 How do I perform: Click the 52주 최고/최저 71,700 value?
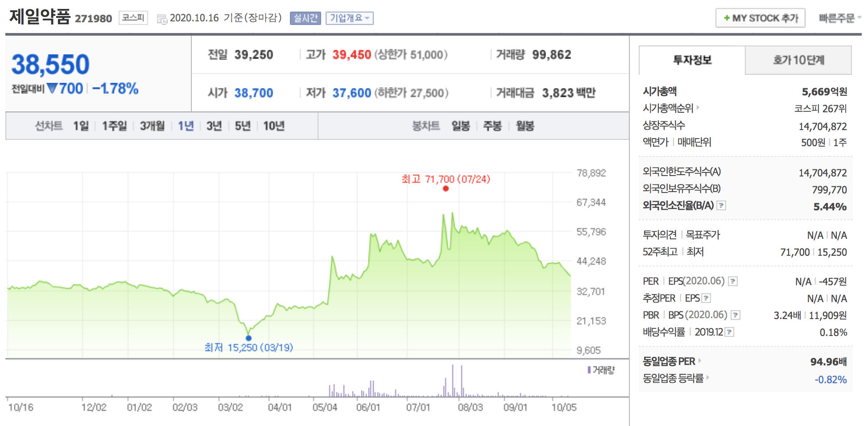click(x=795, y=252)
